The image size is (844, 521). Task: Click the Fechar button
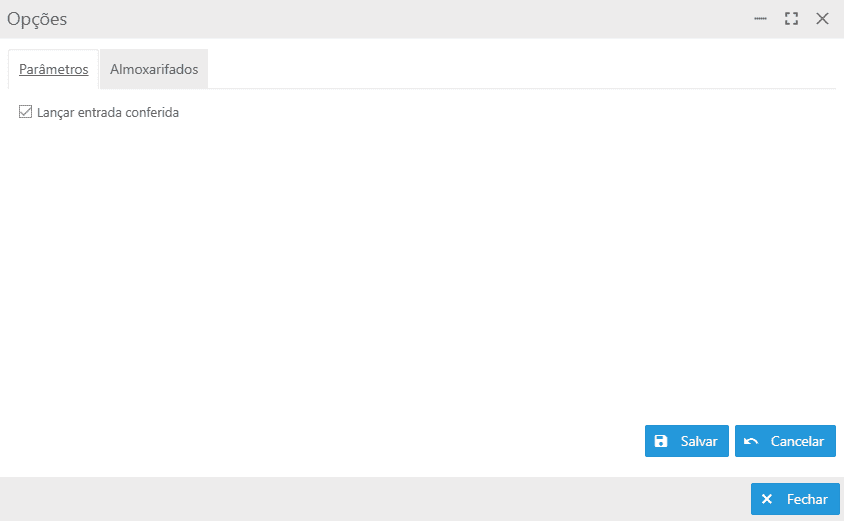point(795,499)
